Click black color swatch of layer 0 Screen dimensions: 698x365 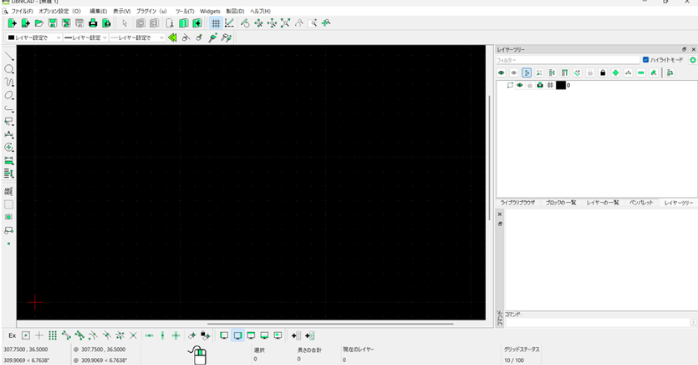pos(561,85)
